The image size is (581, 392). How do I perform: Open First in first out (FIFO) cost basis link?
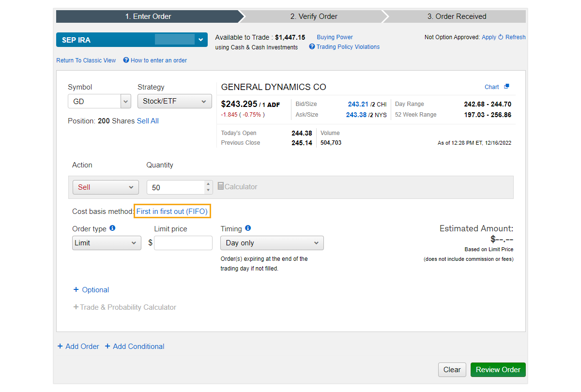[x=172, y=211]
